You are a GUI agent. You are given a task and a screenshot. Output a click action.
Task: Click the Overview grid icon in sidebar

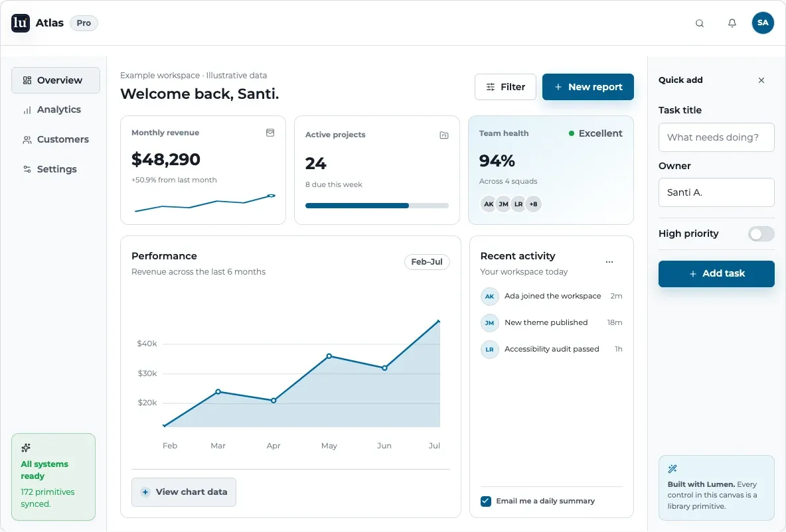27,80
